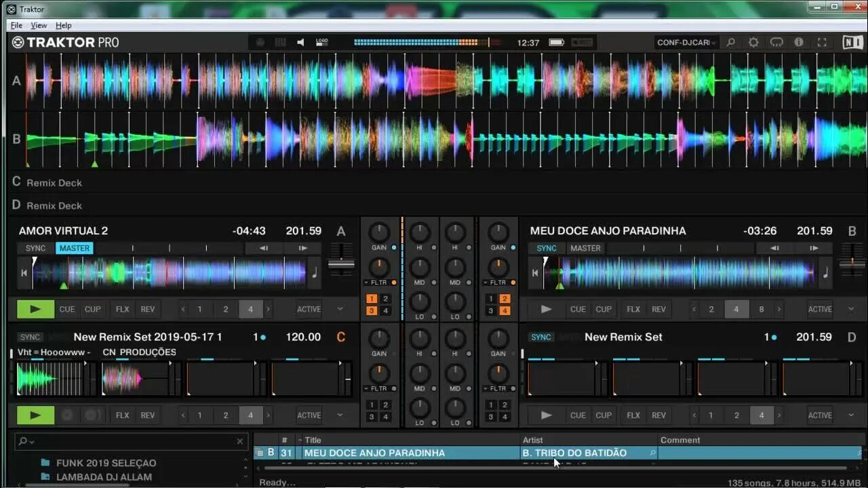868x488 pixels.
Task: Jump to track start on deck B
Action: point(535,272)
